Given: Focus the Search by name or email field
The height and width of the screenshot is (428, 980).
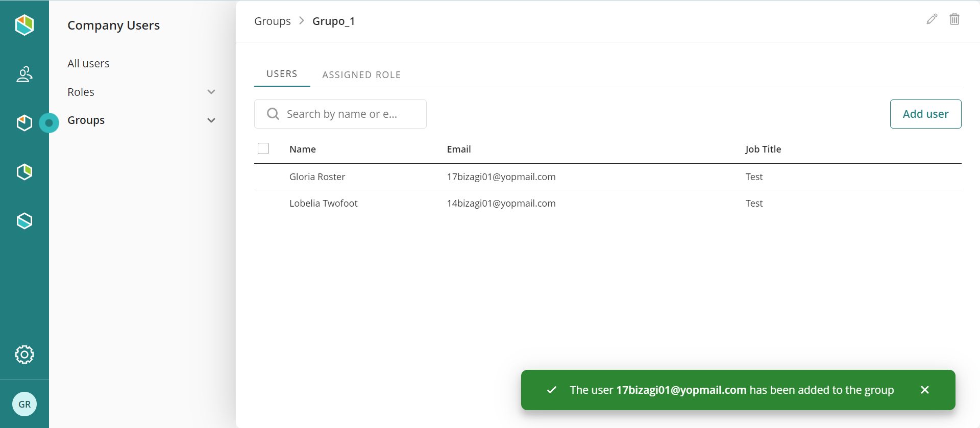Looking at the screenshot, I should pos(340,114).
